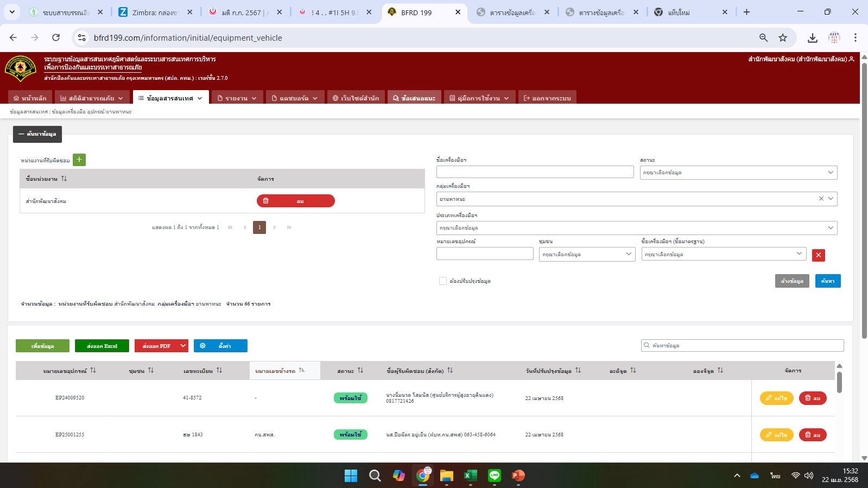Click the ส่งออก Excel export button
The height and width of the screenshot is (488, 868).
(x=102, y=346)
